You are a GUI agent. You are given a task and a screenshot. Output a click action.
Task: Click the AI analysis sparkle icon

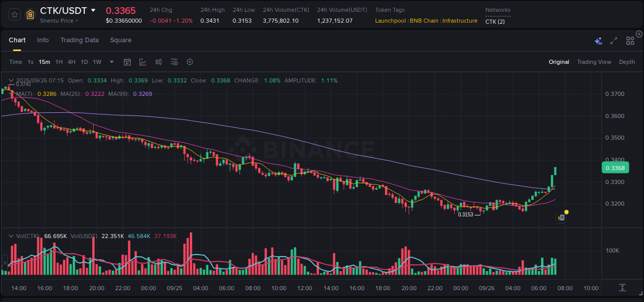pos(598,40)
